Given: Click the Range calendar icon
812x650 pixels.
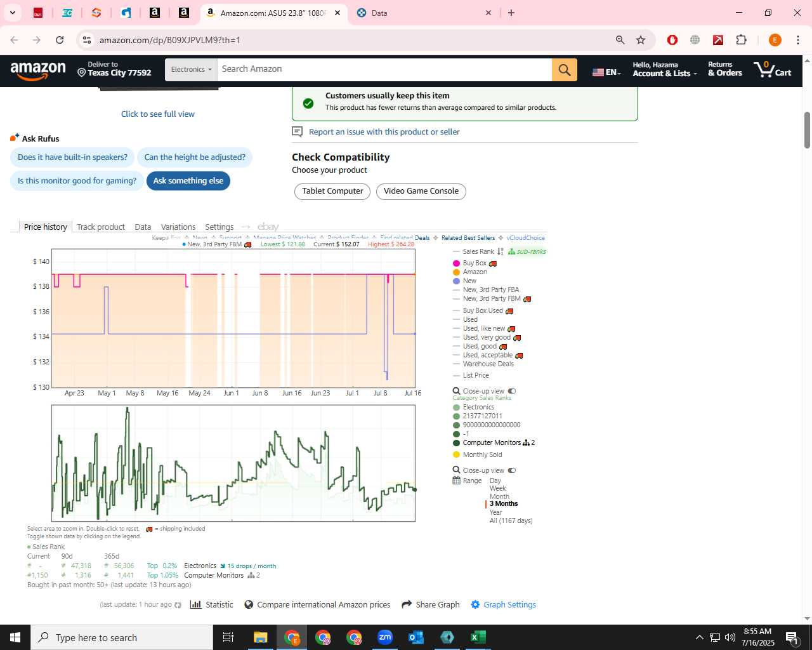Looking at the screenshot, I should click(456, 481).
